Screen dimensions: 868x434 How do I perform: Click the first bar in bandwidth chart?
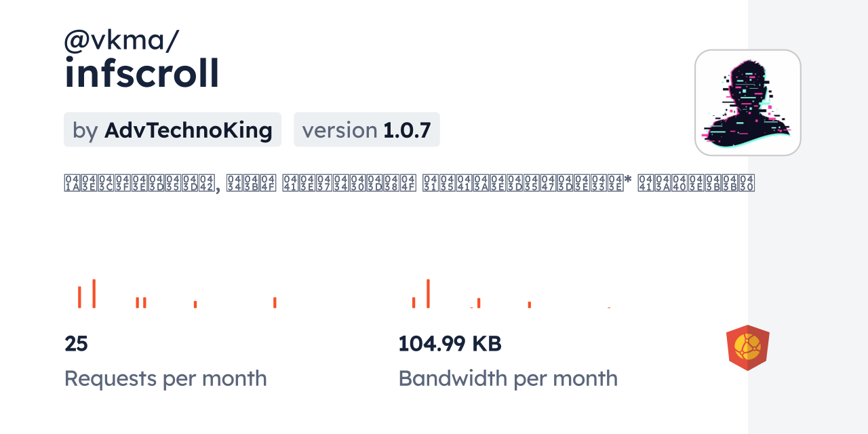point(414,302)
